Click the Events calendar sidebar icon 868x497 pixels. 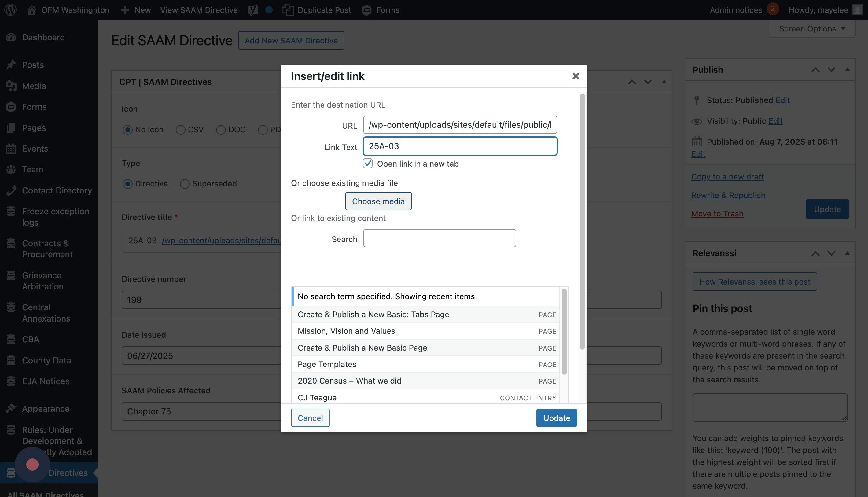(x=11, y=149)
